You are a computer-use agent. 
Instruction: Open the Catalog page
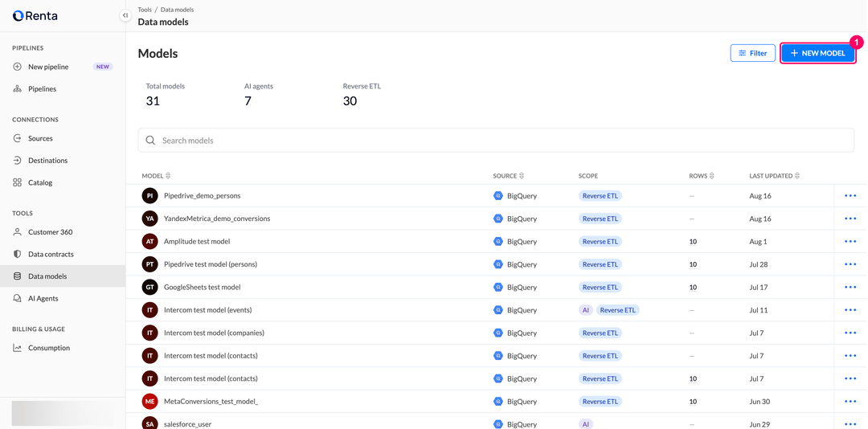click(63, 182)
